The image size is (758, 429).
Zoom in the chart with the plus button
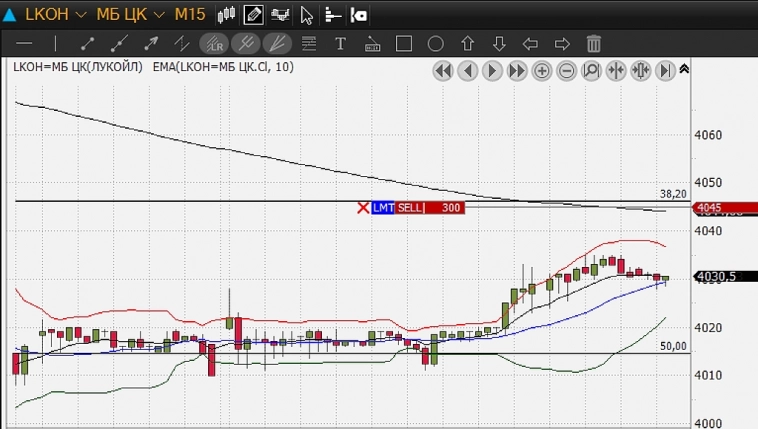point(542,71)
